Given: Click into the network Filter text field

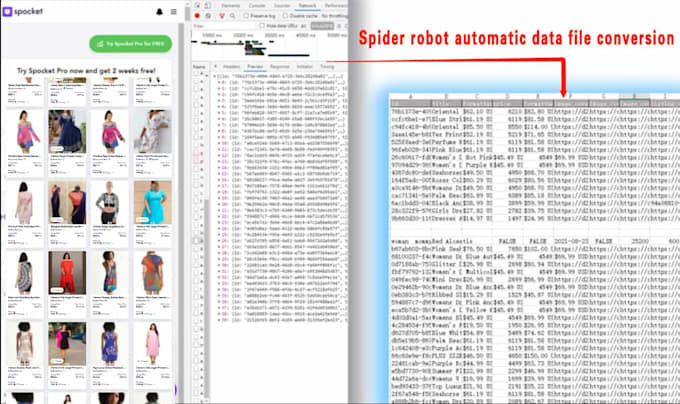Looking at the screenshot, I should [x=223, y=26].
